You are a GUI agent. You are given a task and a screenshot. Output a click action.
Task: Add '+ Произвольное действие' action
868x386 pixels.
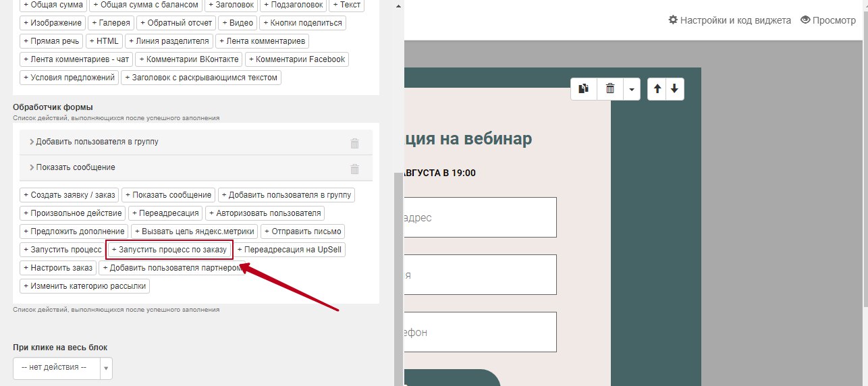coord(72,213)
